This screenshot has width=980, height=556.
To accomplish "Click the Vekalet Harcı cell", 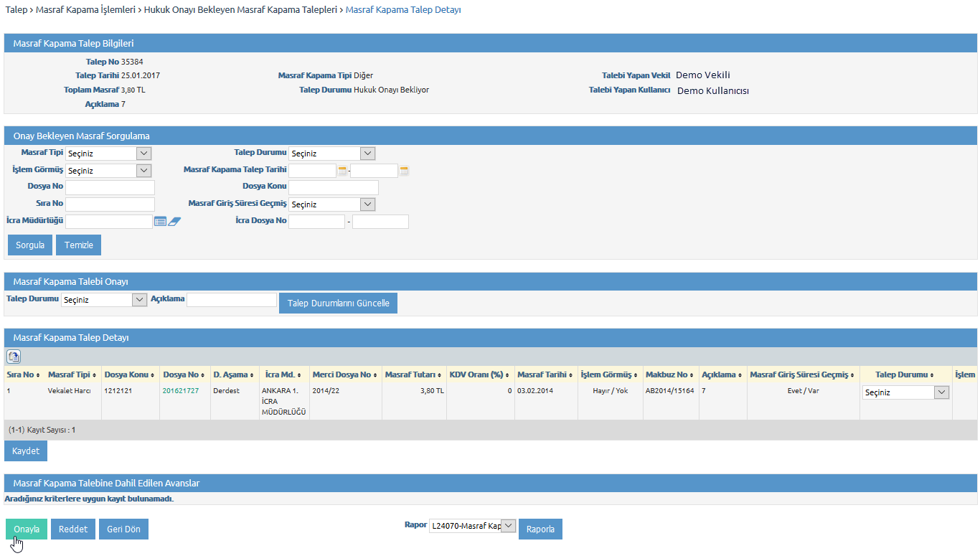I will (69, 390).
